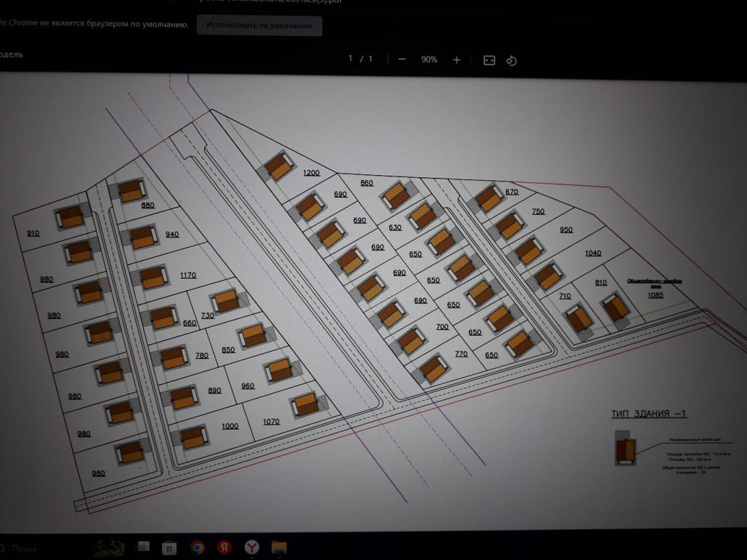Click the 'ТИП ЗДАНИЯ -1' legend heading
747x560 pixels.
click(649, 414)
